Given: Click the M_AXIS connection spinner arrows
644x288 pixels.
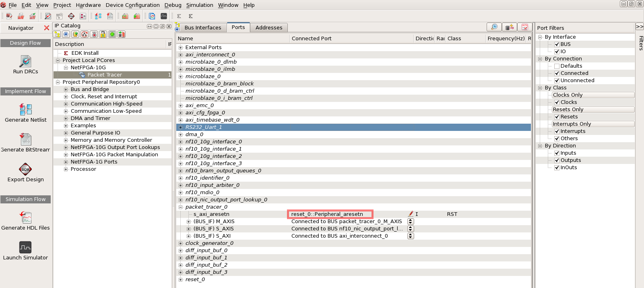Looking at the screenshot, I should tap(411, 222).
